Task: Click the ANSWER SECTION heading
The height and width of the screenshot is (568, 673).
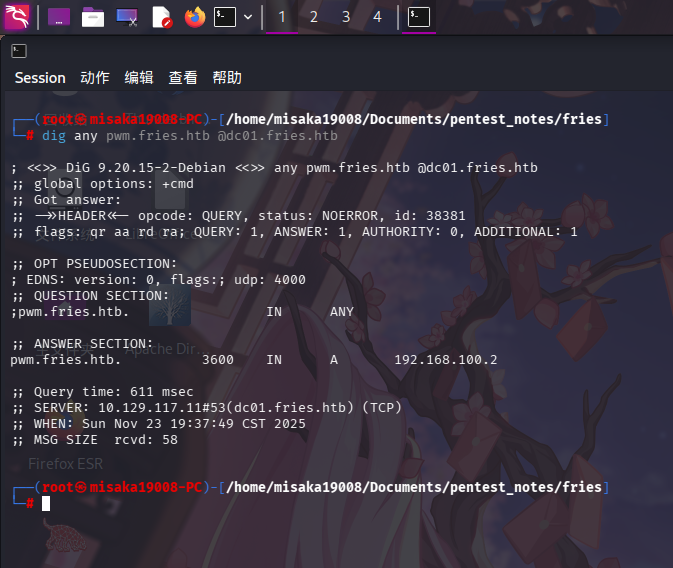Action: 83,344
